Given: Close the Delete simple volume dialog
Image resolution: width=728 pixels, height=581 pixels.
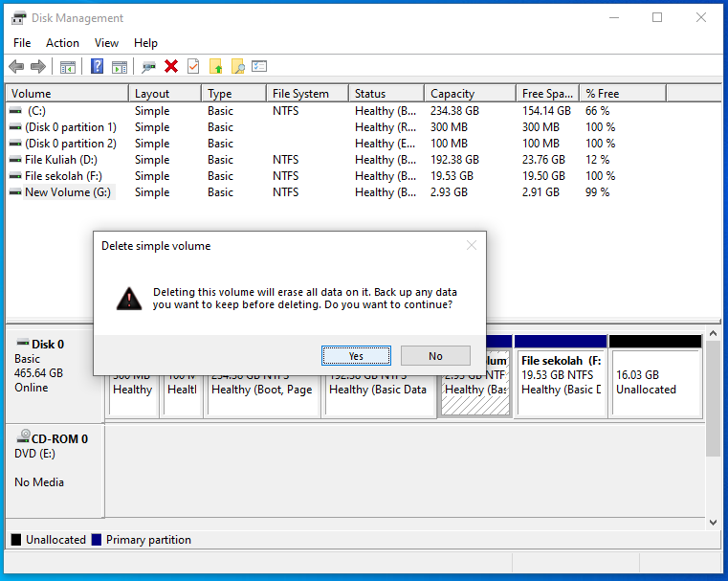Looking at the screenshot, I should pyautogui.click(x=471, y=246).
